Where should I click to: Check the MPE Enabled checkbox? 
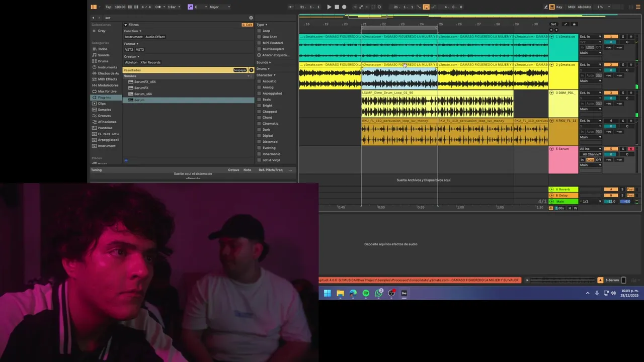(259, 43)
